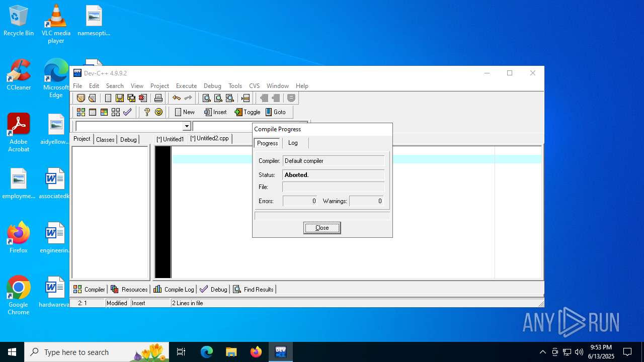Open the Debug bottom tab
Viewport: 644px width, 362px height.
(x=213, y=290)
